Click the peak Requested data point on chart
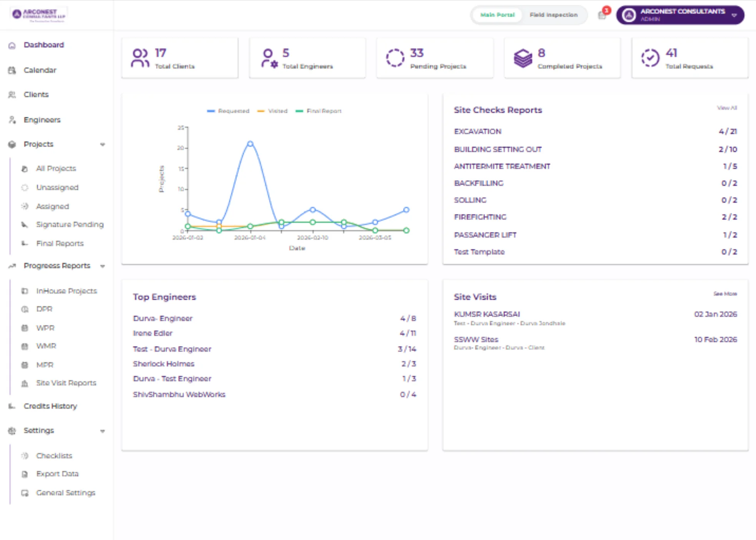 click(250, 144)
